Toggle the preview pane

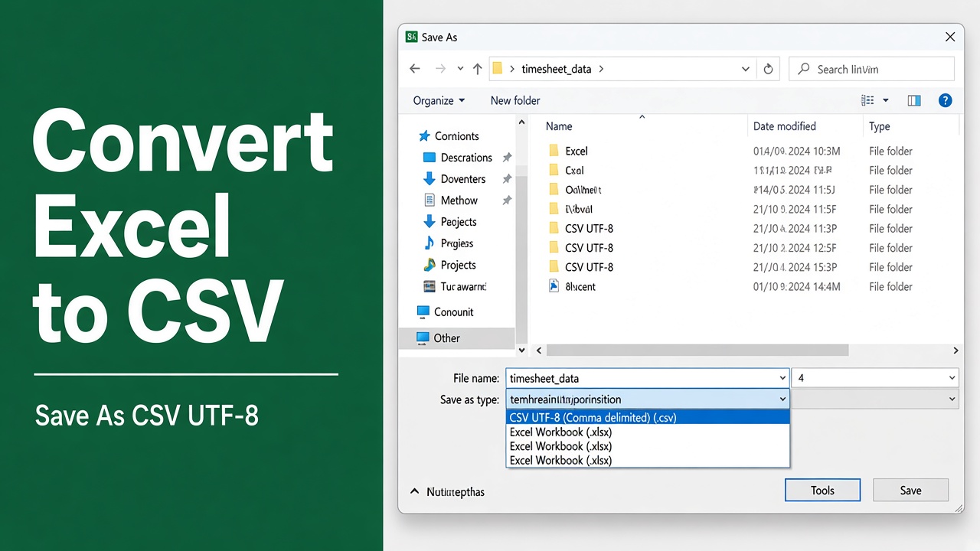pos(914,100)
